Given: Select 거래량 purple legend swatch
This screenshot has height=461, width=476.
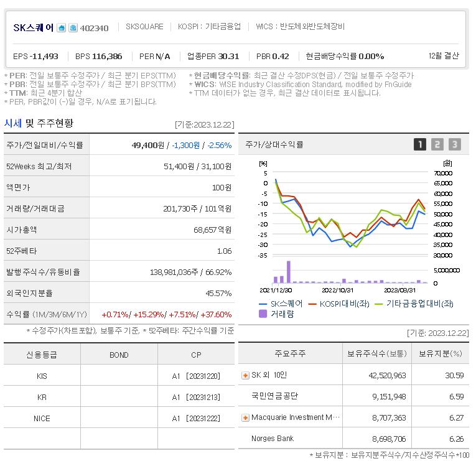Looking at the screenshot, I should point(263,314).
